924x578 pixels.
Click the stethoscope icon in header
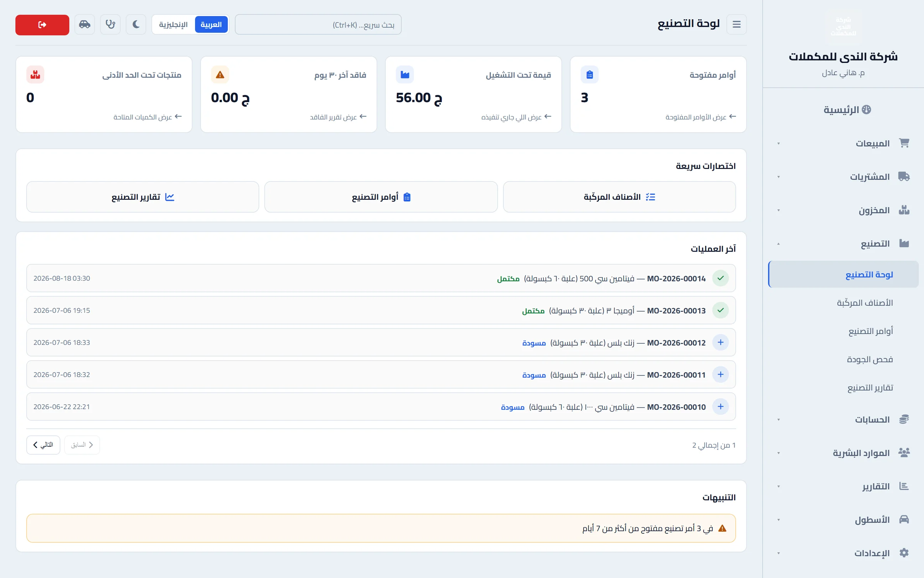pos(110,25)
